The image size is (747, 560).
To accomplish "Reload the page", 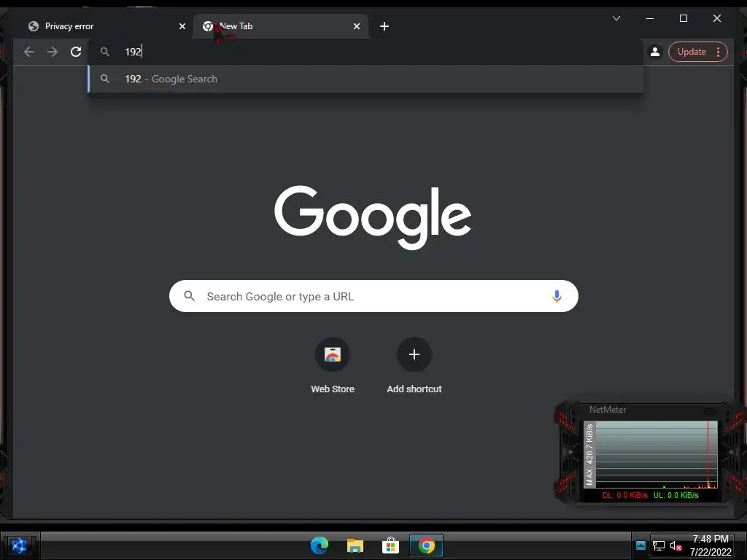I will pos(76,52).
